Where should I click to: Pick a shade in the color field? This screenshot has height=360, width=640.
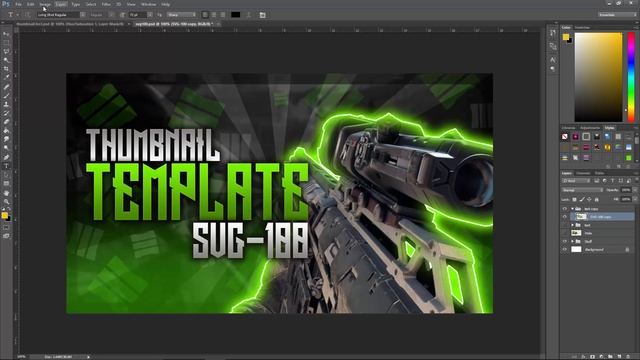pyautogui.click(x=598, y=77)
